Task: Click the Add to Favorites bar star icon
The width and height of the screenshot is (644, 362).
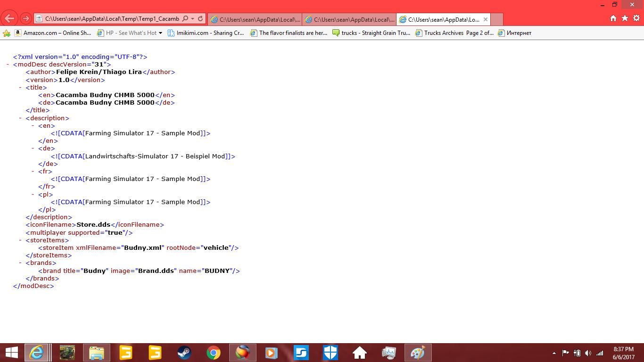Action: coord(7,33)
